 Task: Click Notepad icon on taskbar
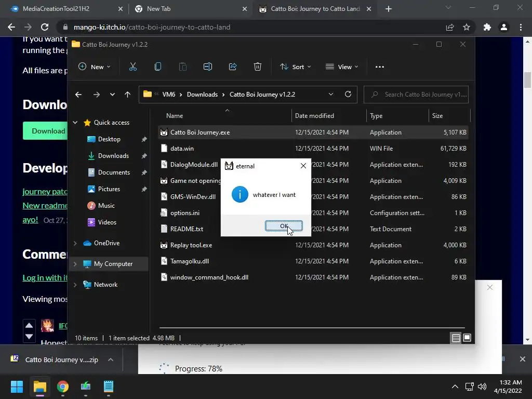109,387
